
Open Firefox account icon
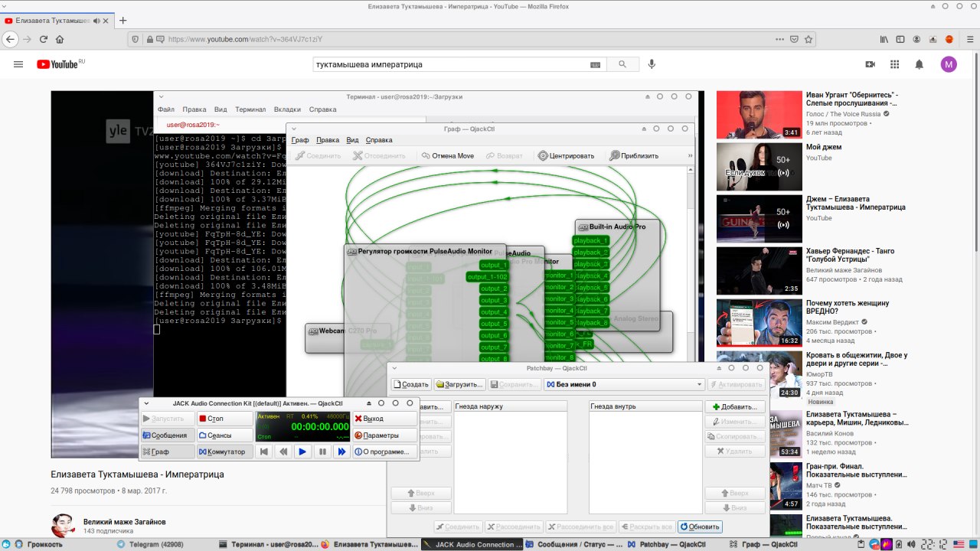[916, 39]
